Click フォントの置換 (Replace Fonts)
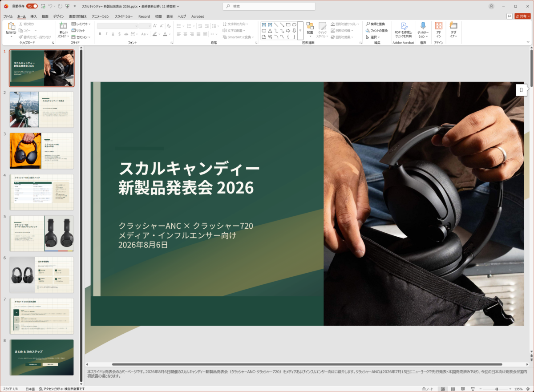Image resolution: width=534 pixels, height=392 pixels. (x=376, y=30)
